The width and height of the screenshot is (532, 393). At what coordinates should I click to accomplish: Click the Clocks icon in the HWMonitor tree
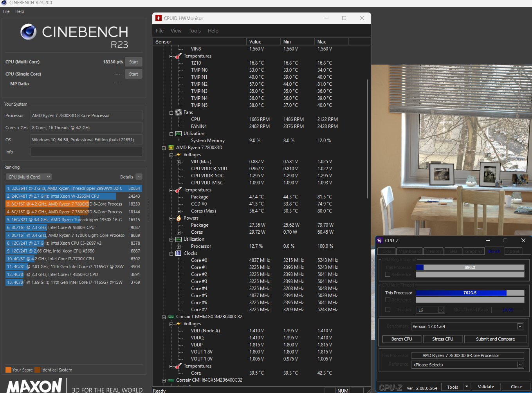tap(179, 253)
